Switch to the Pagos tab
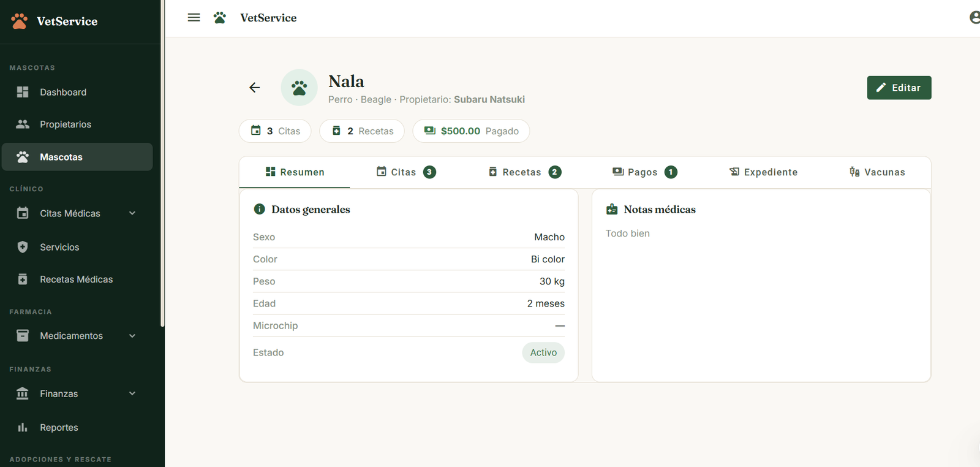980x467 pixels. pos(645,172)
